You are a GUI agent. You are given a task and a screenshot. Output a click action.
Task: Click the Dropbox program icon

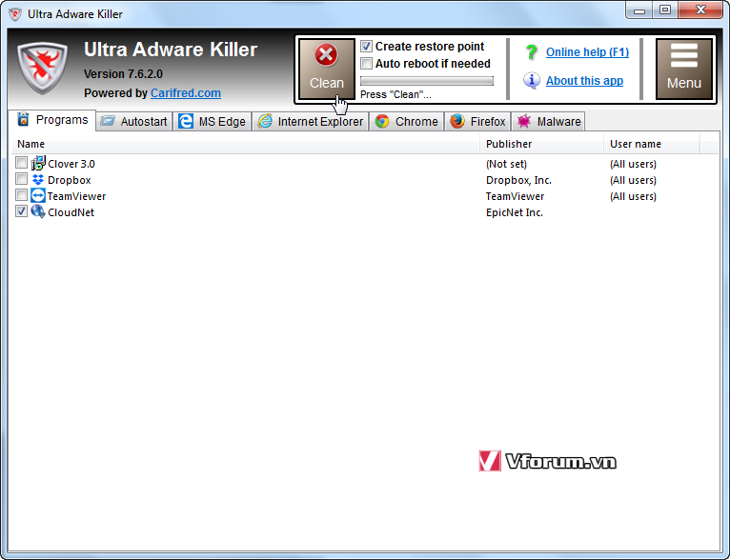coord(38,180)
